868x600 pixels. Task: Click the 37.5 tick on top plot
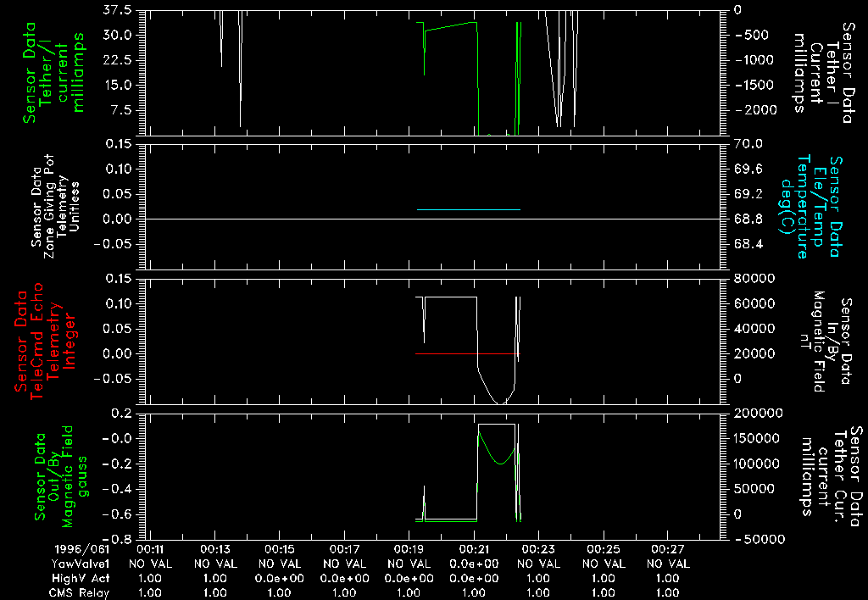coord(117,12)
